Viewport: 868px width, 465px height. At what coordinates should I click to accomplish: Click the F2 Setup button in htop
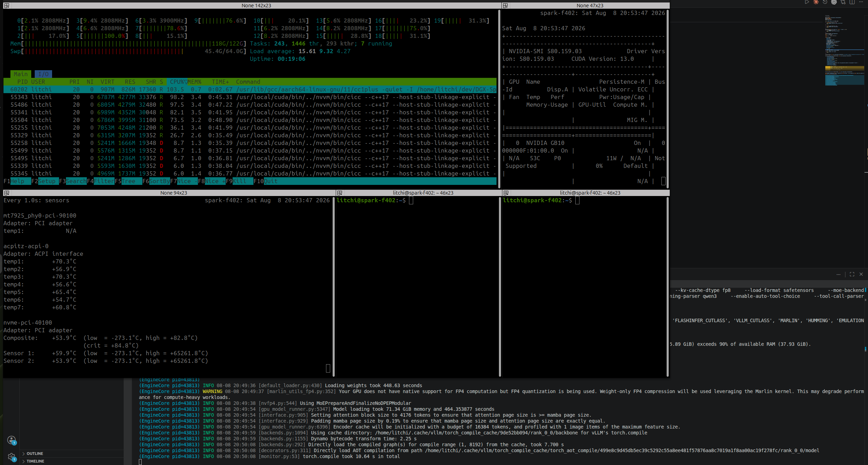45,181
